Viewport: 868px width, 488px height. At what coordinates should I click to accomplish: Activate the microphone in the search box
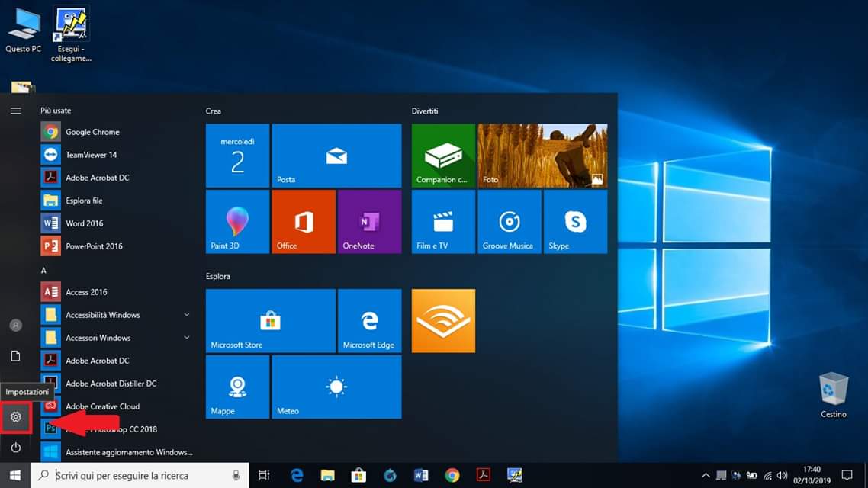(x=236, y=475)
